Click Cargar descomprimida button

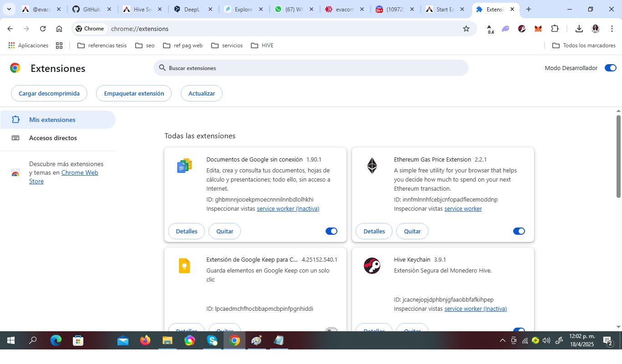coord(49,93)
